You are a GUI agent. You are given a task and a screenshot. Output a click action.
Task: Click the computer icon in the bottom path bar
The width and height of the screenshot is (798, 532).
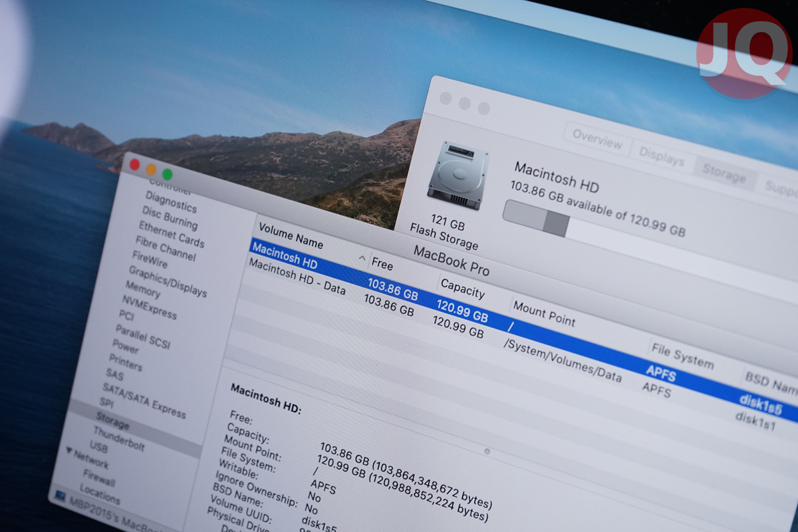tap(61, 495)
